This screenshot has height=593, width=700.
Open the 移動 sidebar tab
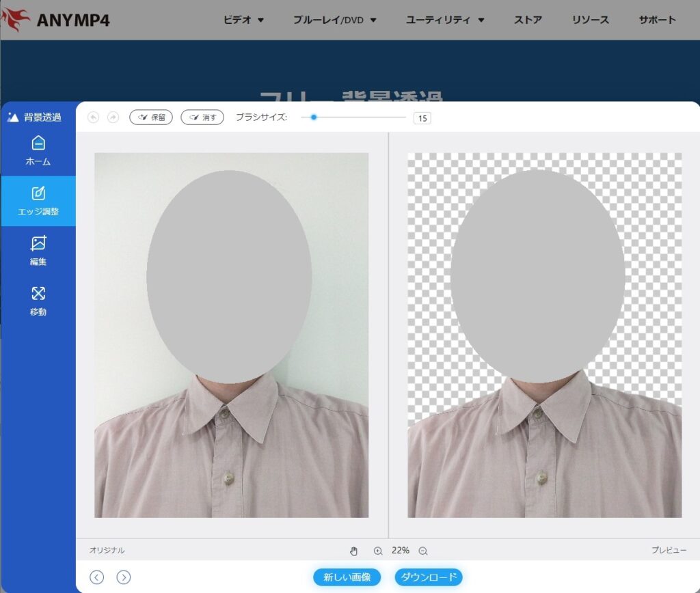pos(38,301)
